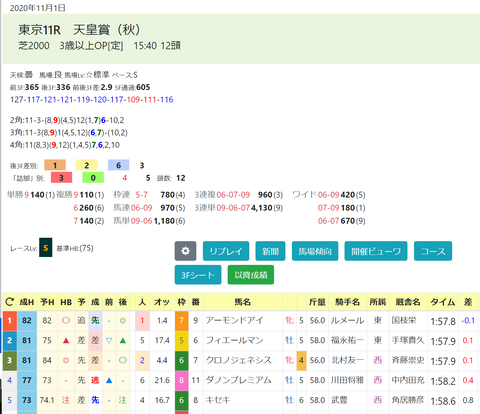Sort table by タイム column header
480x414 pixels.
(443, 302)
